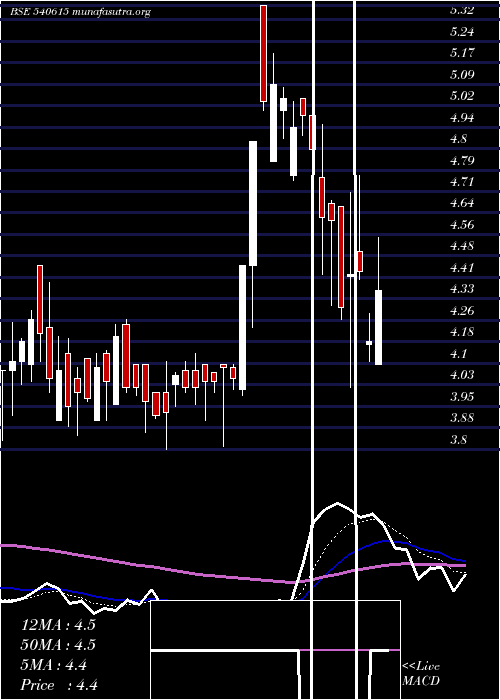Viewport: 500px width, 700px height.
Task: Select the 4.03 price axis label
Action: click(462, 375)
